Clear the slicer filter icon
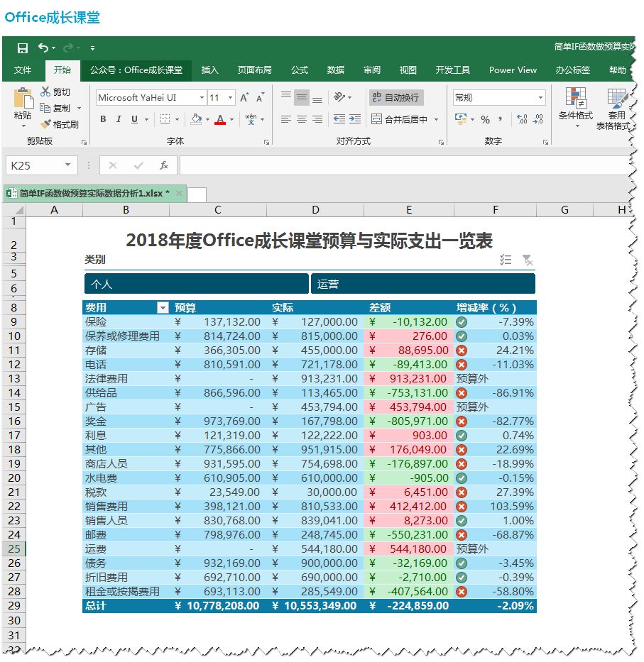This screenshot has height=662, width=644. click(x=528, y=260)
